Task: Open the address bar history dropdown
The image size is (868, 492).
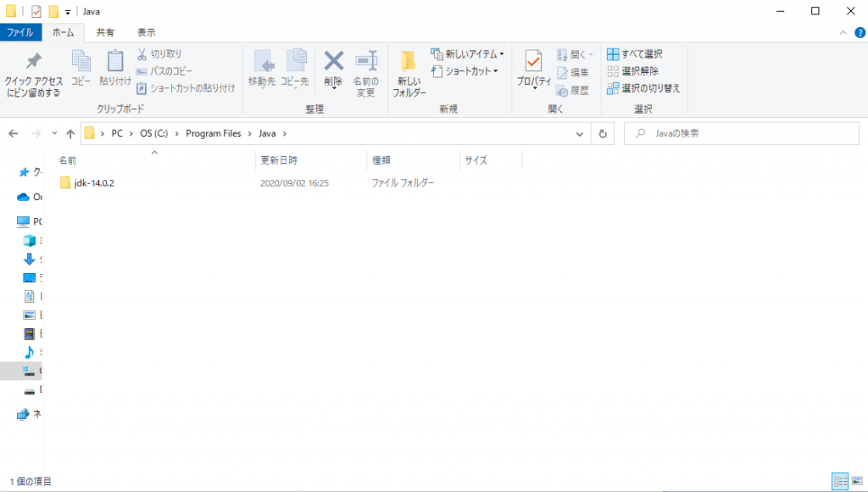Action: [x=579, y=134]
